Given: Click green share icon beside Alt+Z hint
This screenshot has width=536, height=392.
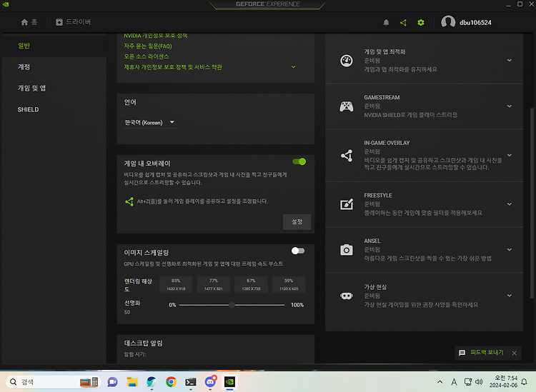Looking at the screenshot, I should pos(129,201).
